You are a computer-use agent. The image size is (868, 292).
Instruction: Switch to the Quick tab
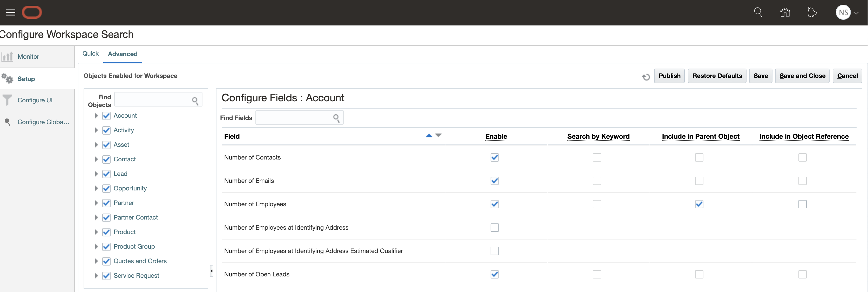click(90, 54)
